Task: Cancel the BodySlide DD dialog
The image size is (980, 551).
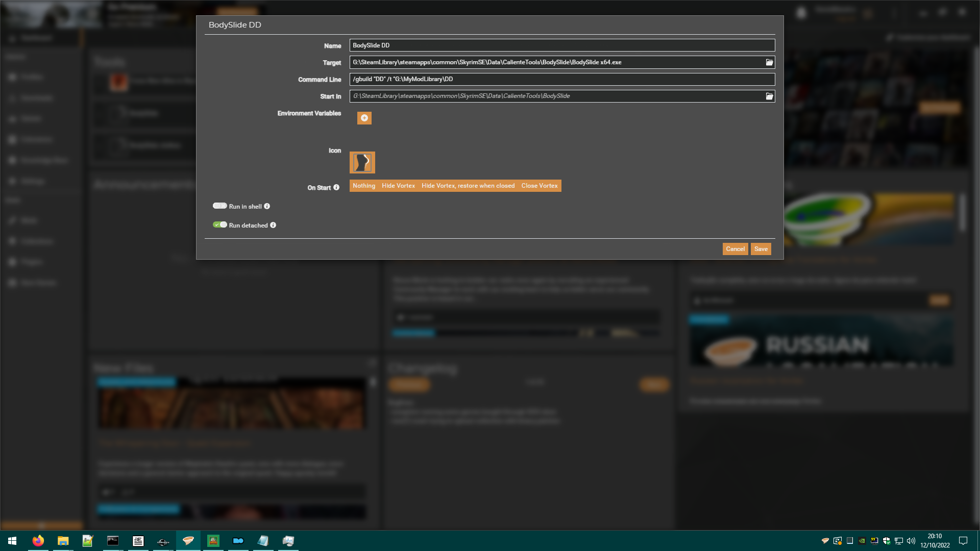Action: tap(736, 249)
